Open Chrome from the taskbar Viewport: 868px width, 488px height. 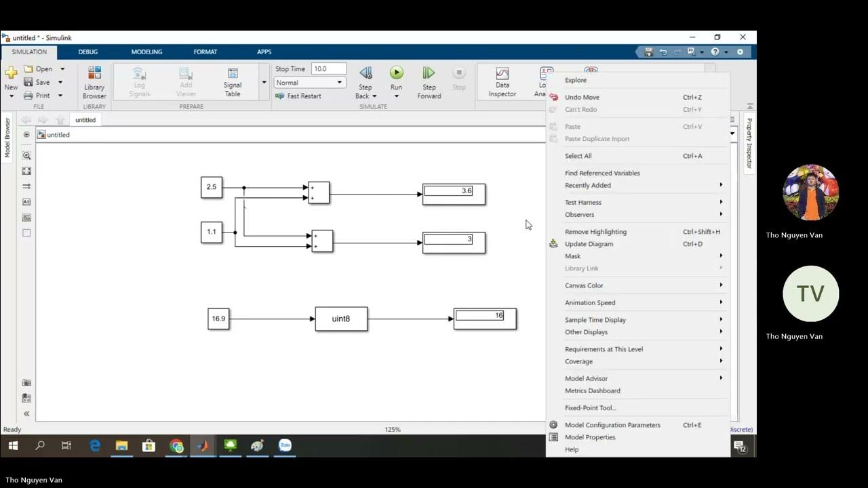(176, 445)
